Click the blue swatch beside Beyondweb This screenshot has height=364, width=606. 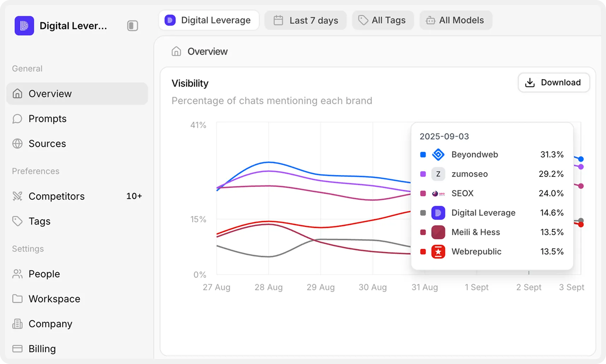tap(423, 154)
